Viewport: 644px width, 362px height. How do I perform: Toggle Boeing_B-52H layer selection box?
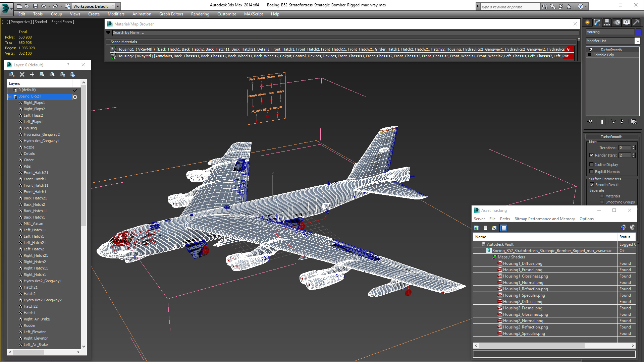[75, 97]
